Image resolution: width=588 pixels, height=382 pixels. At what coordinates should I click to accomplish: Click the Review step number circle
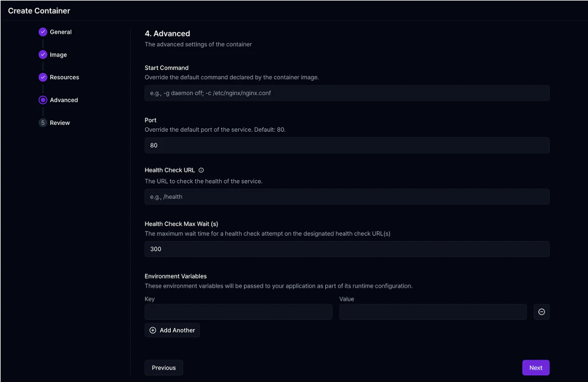pos(43,122)
